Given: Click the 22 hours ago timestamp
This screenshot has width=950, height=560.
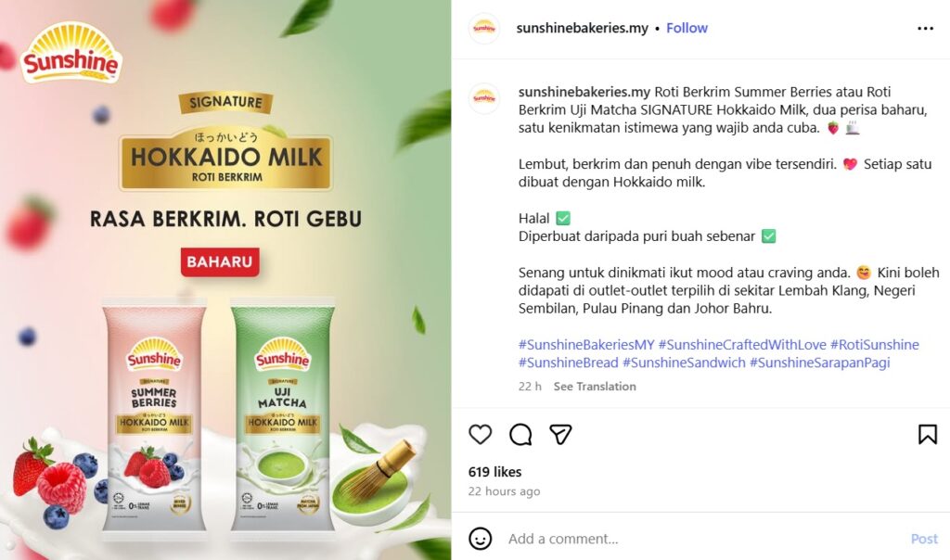Looking at the screenshot, I should (504, 491).
